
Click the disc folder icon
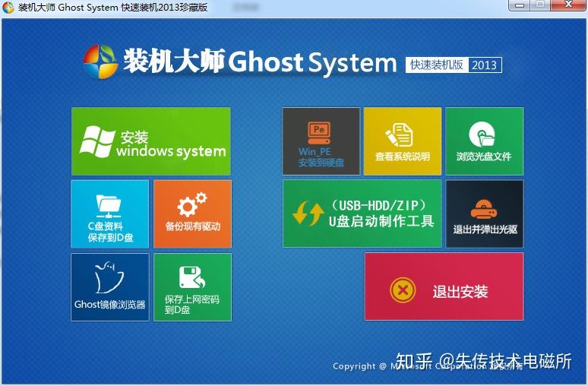(x=482, y=134)
